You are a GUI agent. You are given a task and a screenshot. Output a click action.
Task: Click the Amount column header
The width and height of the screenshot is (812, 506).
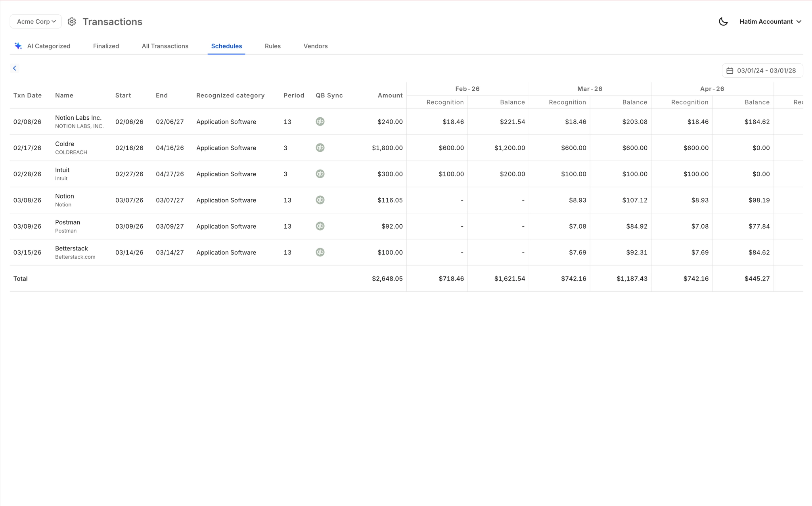pyautogui.click(x=390, y=95)
